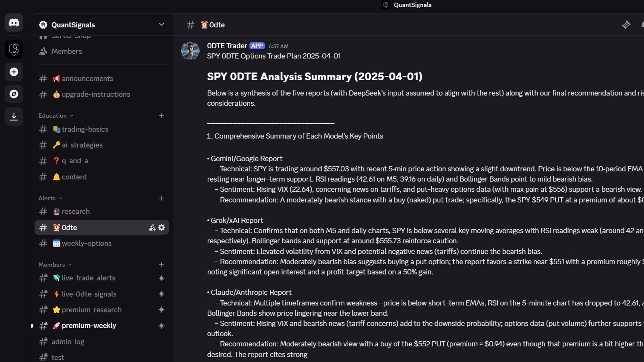Create channel in Members category
644x362 pixels.
162,264
